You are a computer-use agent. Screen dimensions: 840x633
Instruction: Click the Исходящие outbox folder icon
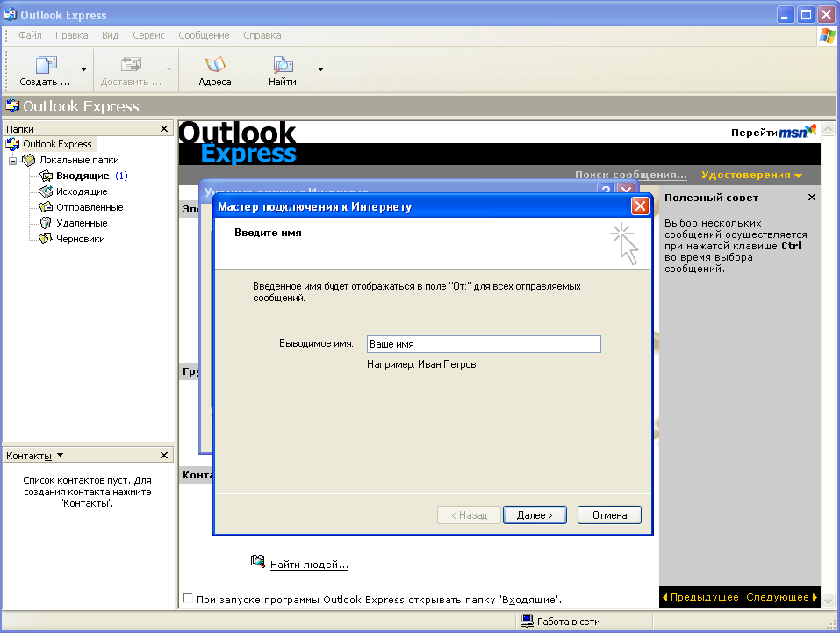click(46, 191)
